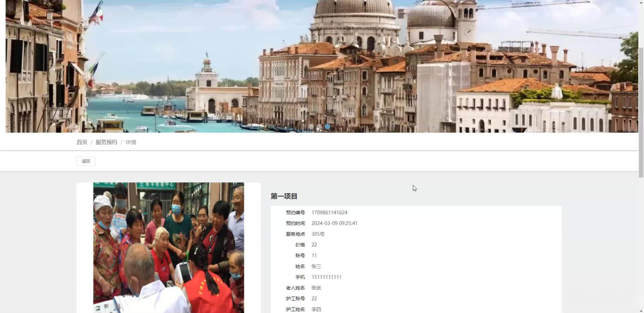Select the first carousel indicator dot
644x313 pixels.
pos(311,127)
